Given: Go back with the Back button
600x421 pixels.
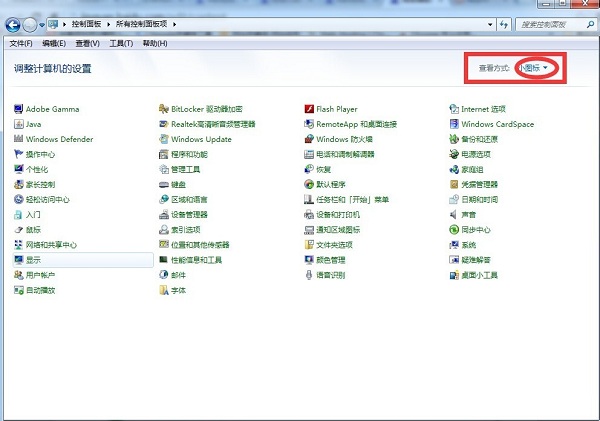Looking at the screenshot, I should 13,25.
